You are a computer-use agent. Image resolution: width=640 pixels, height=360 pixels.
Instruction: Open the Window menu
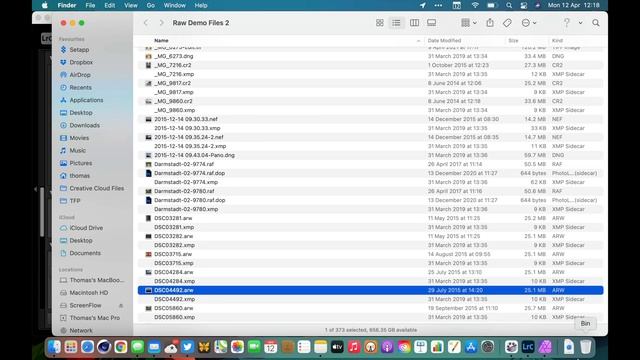(x=174, y=5)
